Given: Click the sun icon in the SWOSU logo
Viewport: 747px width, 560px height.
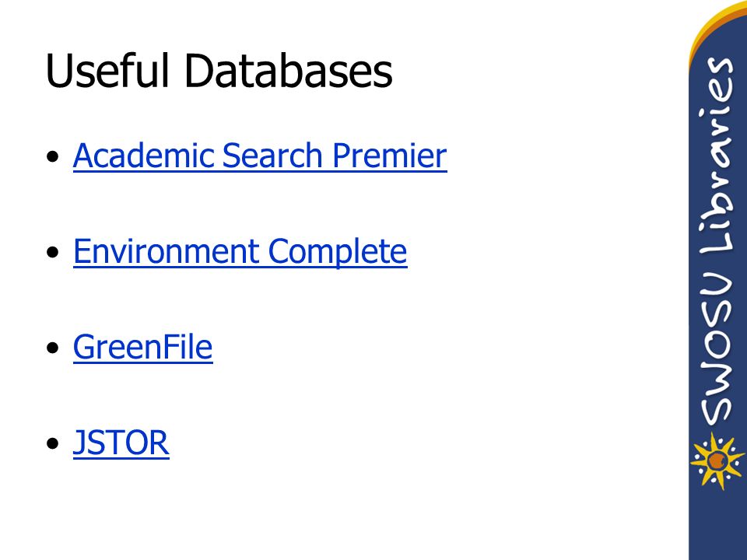Looking at the screenshot, I should pos(717,460).
